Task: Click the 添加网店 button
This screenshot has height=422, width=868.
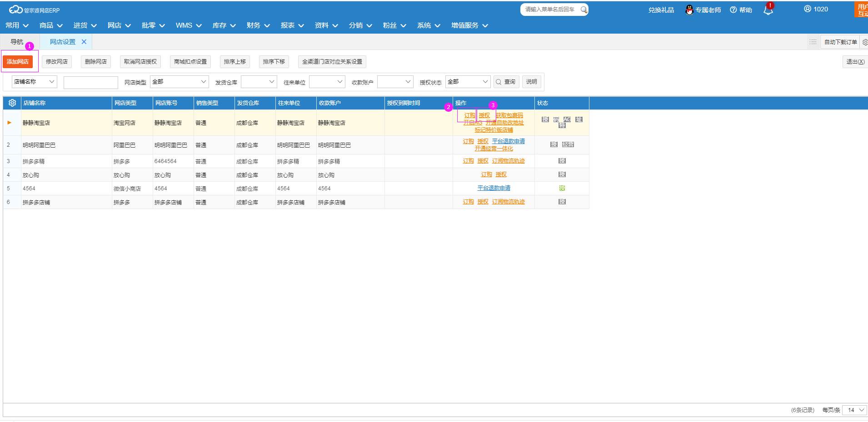Action: (x=18, y=62)
